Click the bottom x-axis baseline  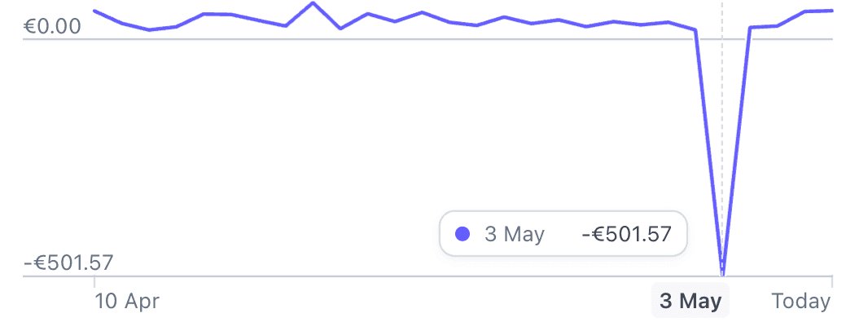pyautogui.click(x=407, y=276)
